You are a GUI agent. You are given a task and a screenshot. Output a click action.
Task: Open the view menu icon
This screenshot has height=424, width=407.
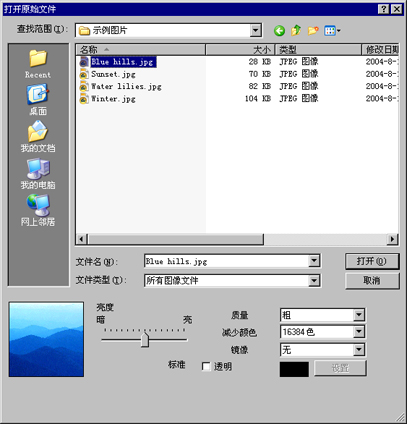click(332, 31)
